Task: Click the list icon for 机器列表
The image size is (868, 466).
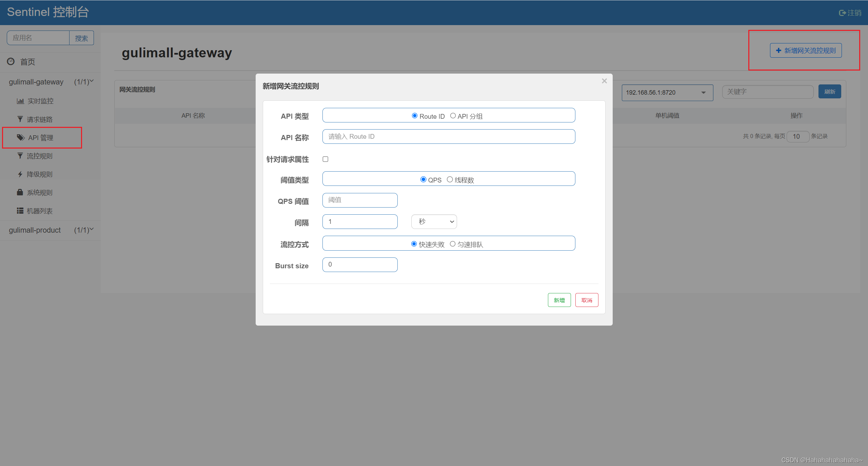Action: click(20, 211)
